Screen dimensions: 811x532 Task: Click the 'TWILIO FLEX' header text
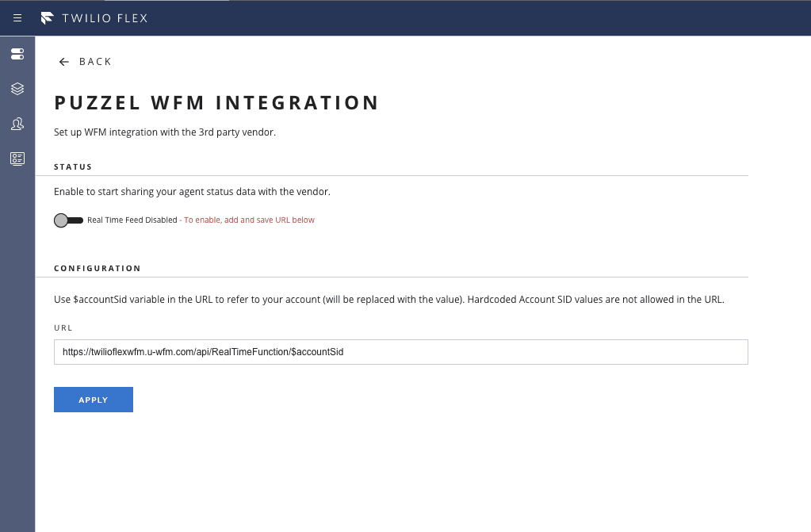(x=105, y=18)
